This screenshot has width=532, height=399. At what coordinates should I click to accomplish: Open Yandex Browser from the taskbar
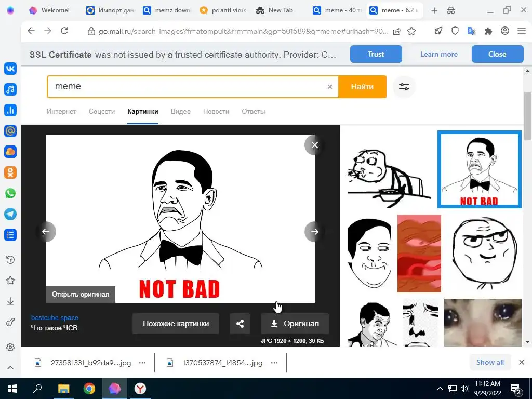140,389
